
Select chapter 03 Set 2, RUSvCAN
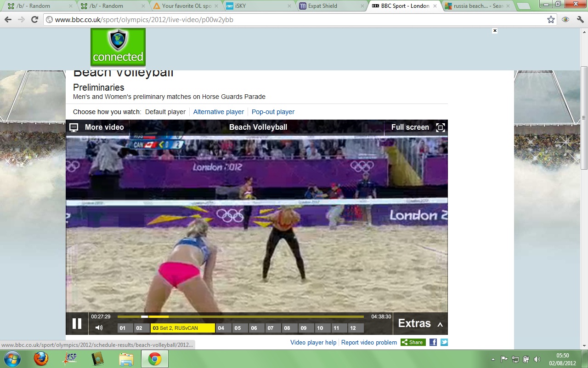pyautogui.click(x=183, y=328)
